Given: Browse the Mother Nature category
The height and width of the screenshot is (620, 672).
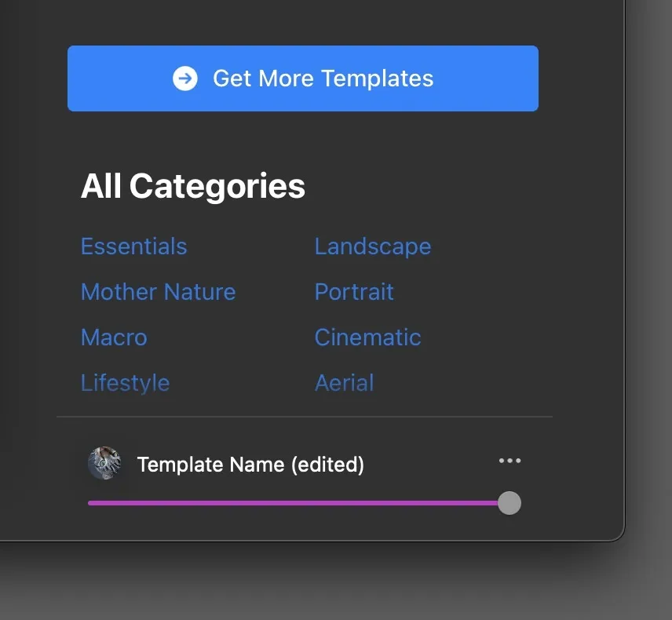Looking at the screenshot, I should (x=158, y=292).
